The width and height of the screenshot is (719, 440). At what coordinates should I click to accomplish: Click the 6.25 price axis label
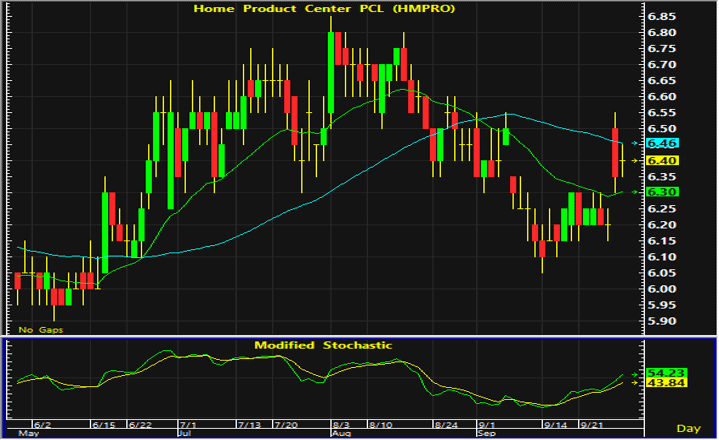[x=662, y=209]
